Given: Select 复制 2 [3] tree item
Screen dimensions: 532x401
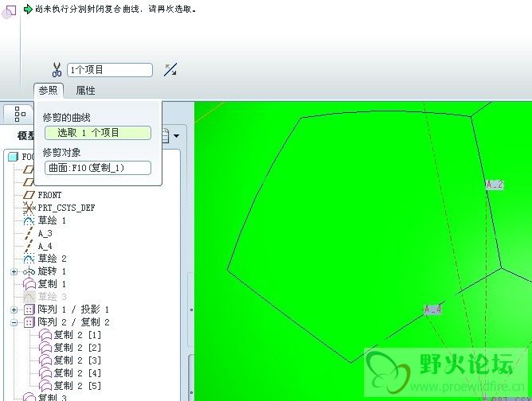Looking at the screenshot, I should pos(78,360).
